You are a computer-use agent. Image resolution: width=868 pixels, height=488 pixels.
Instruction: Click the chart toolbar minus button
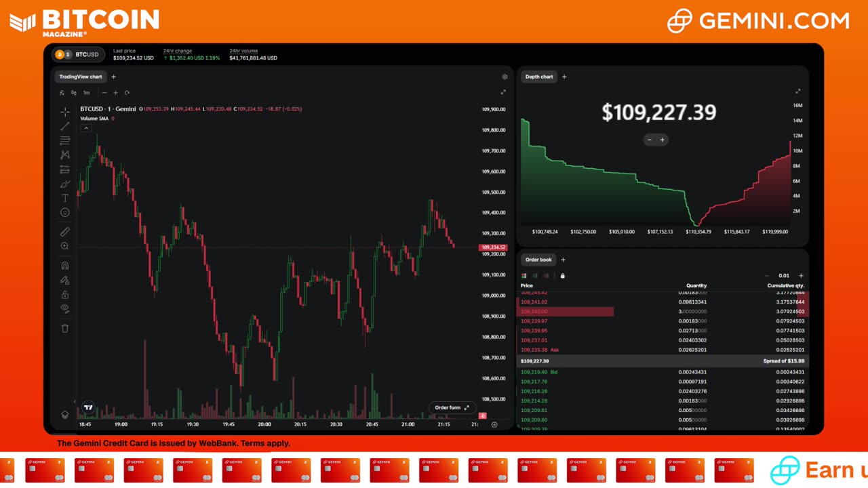pos(104,93)
